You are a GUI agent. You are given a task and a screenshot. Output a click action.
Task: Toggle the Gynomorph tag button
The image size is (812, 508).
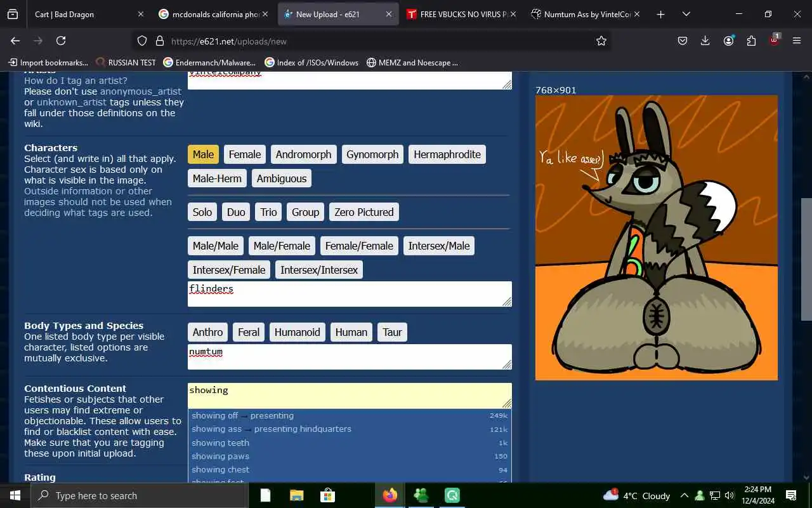(x=372, y=154)
